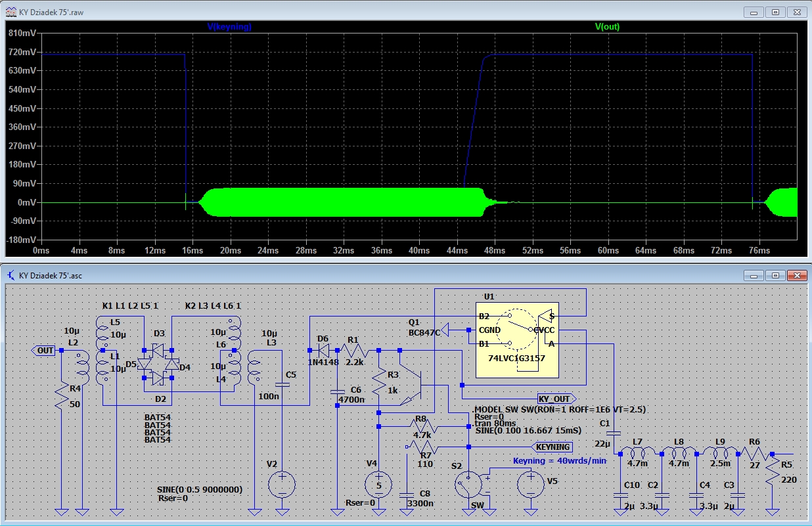812x526 pixels.
Task: Click the blue Keyning = 40wrds/min comment
Action: pyautogui.click(x=559, y=461)
